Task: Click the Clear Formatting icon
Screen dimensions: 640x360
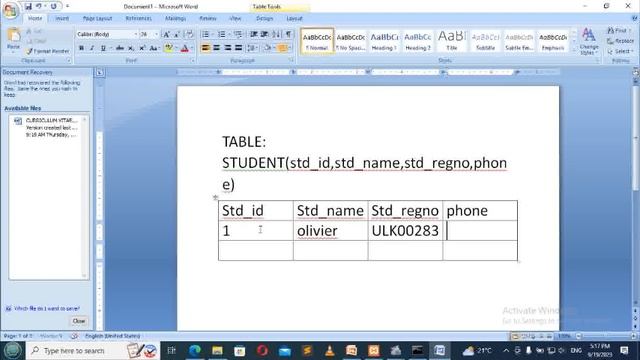Action: [x=189, y=35]
